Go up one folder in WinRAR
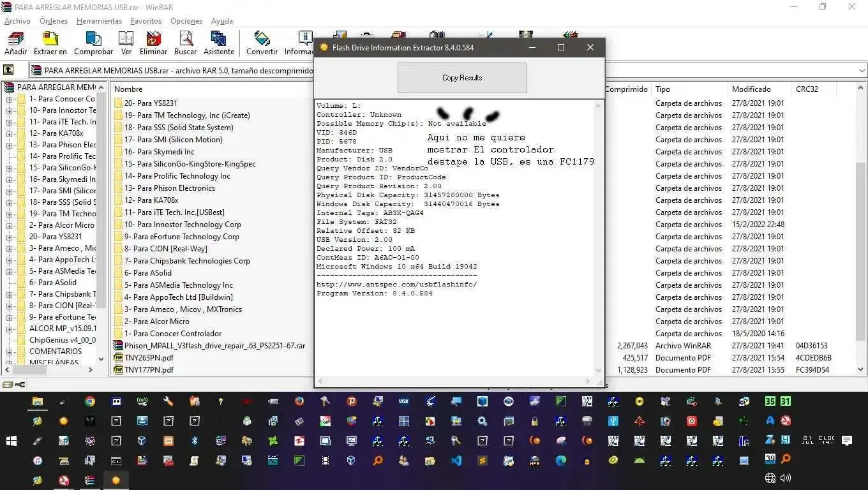This screenshot has height=490, width=868. (x=8, y=70)
